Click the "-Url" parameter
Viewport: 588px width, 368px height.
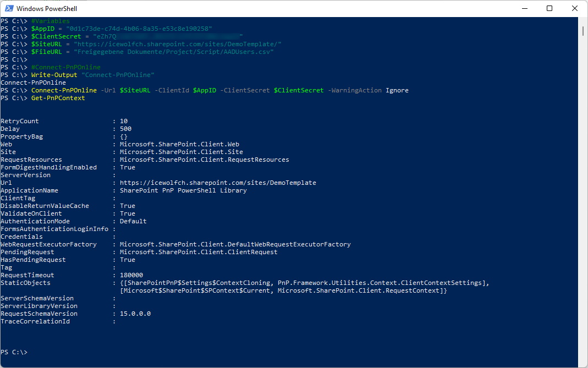[108, 90]
